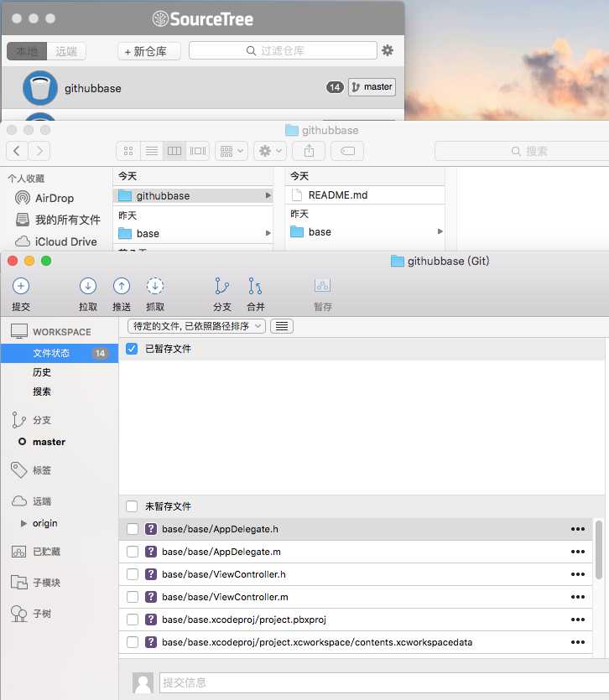Open SourceTree settings gear icon
This screenshot has height=700, width=609.
click(x=388, y=50)
